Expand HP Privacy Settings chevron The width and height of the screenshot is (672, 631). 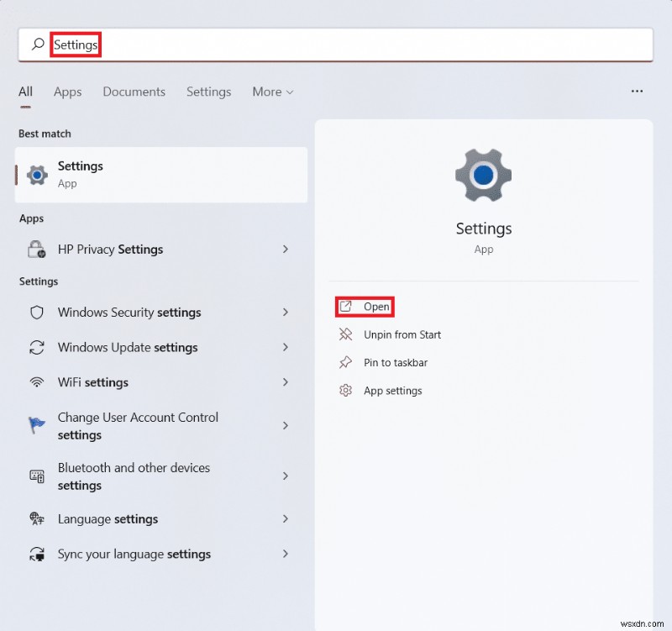[x=286, y=249]
